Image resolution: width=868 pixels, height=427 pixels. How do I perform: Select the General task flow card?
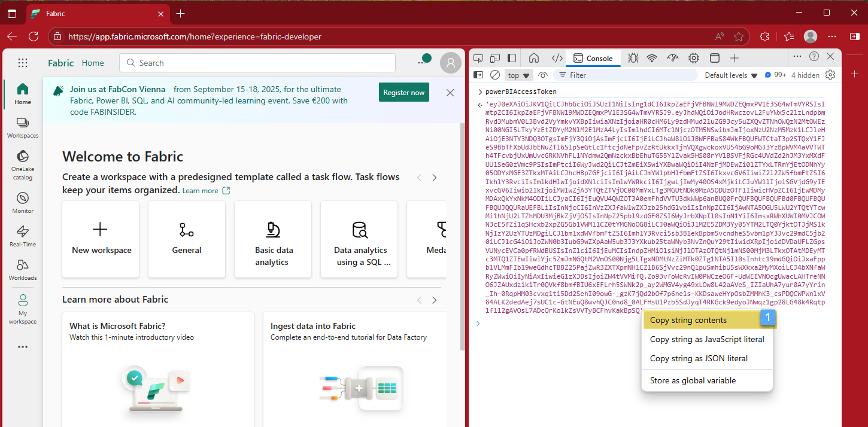[x=187, y=239]
